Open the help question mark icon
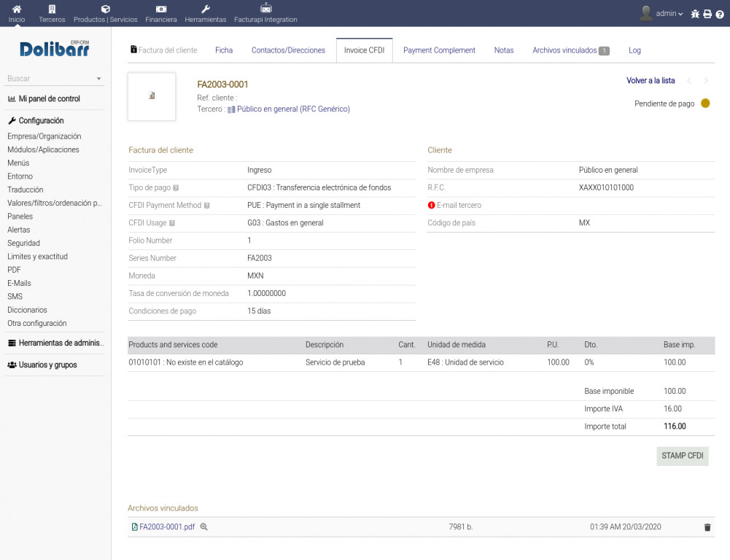Viewport: 730px width, 560px height. [720, 14]
